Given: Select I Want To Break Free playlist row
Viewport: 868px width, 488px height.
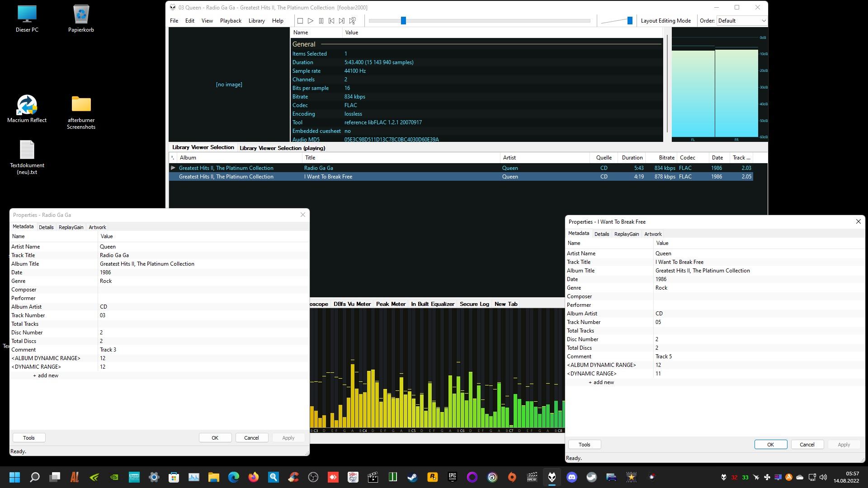Looking at the screenshot, I should (x=328, y=177).
